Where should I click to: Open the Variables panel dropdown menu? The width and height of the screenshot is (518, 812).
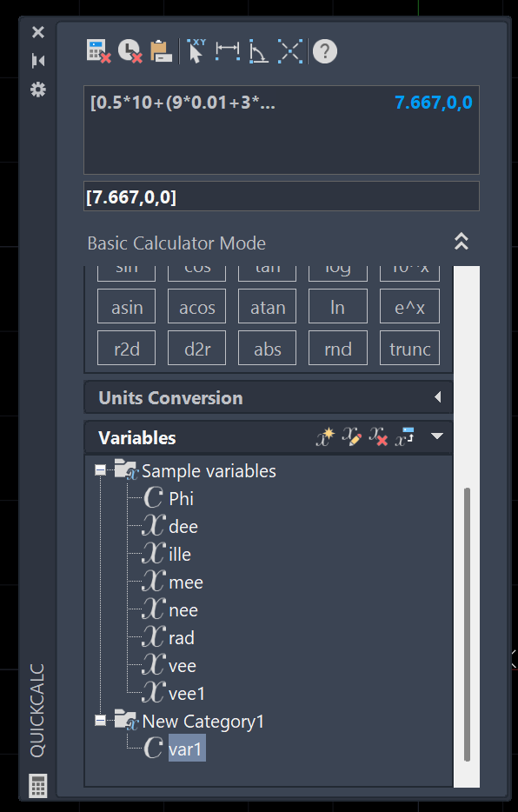tap(437, 436)
